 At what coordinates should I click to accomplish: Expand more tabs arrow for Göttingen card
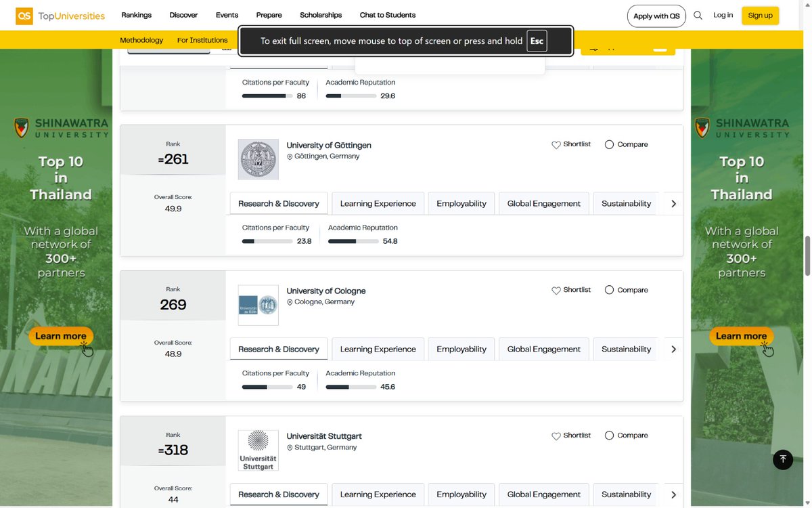[x=673, y=204]
